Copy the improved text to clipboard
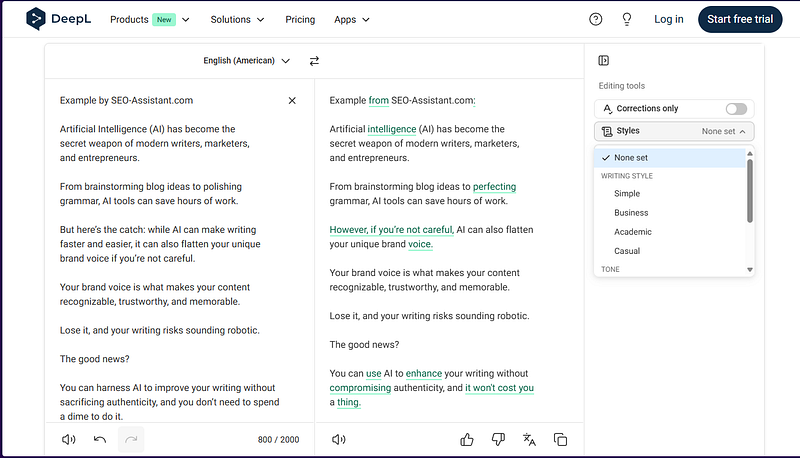Viewport: 800px width, 458px height. pyautogui.click(x=560, y=439)
